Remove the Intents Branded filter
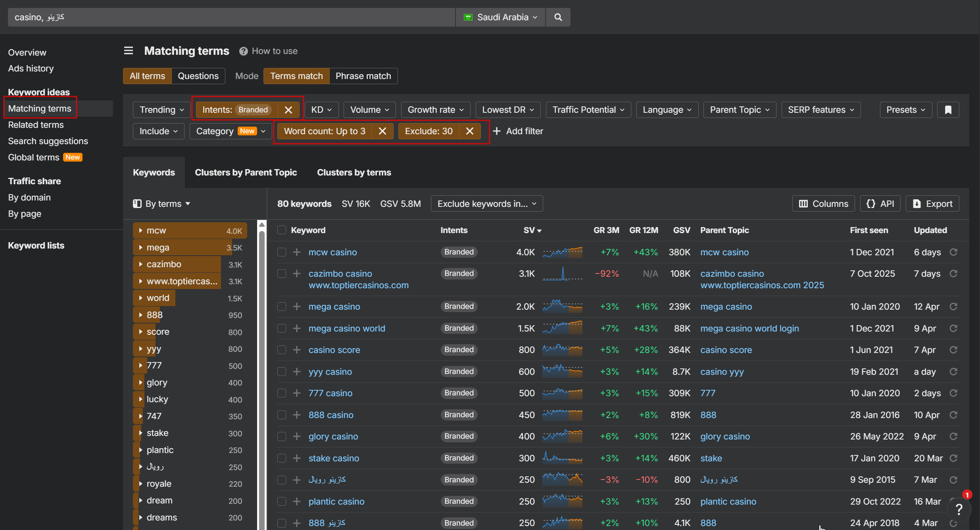This screenshot has width=980, height=530. tap(288, 110)
